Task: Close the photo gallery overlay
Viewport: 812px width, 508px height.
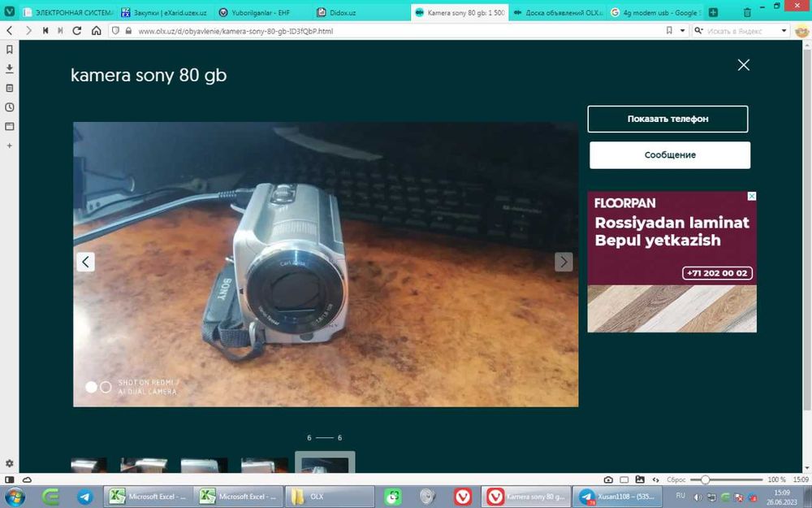Action: (743, 65)
